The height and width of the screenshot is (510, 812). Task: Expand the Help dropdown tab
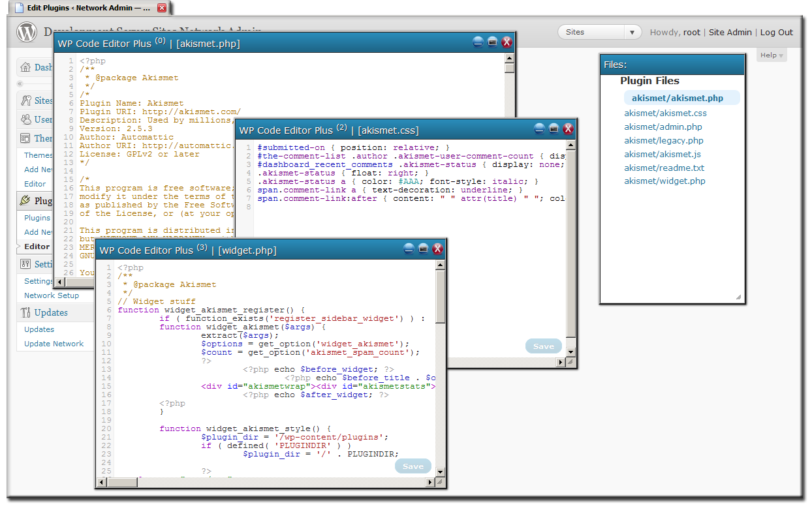(772, 55)
